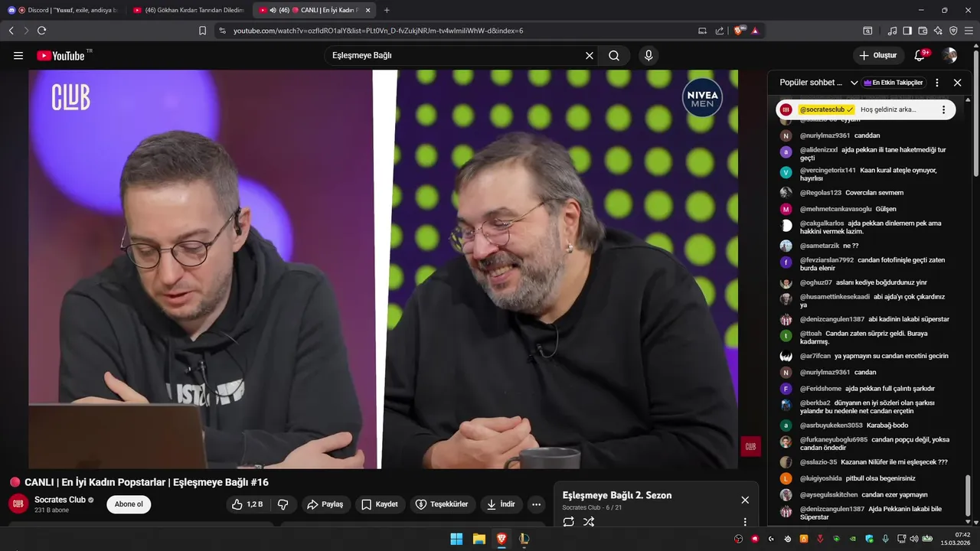Open the Brave main menu
This screenshot has height=551, width=980.
tap(969, 31)
